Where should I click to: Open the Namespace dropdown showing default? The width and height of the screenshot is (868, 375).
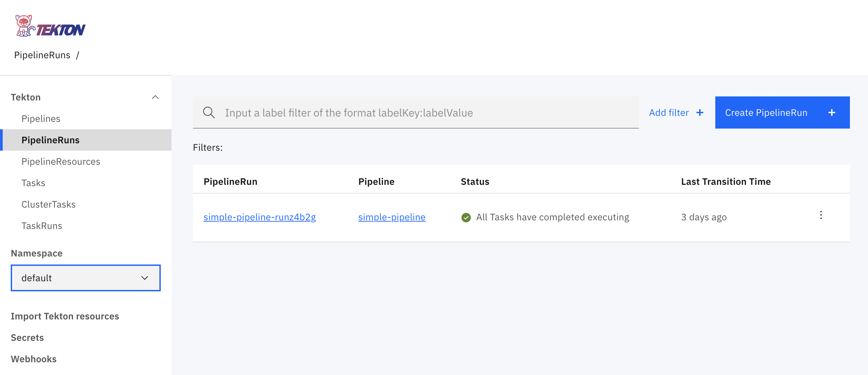(x=86, y=278)
